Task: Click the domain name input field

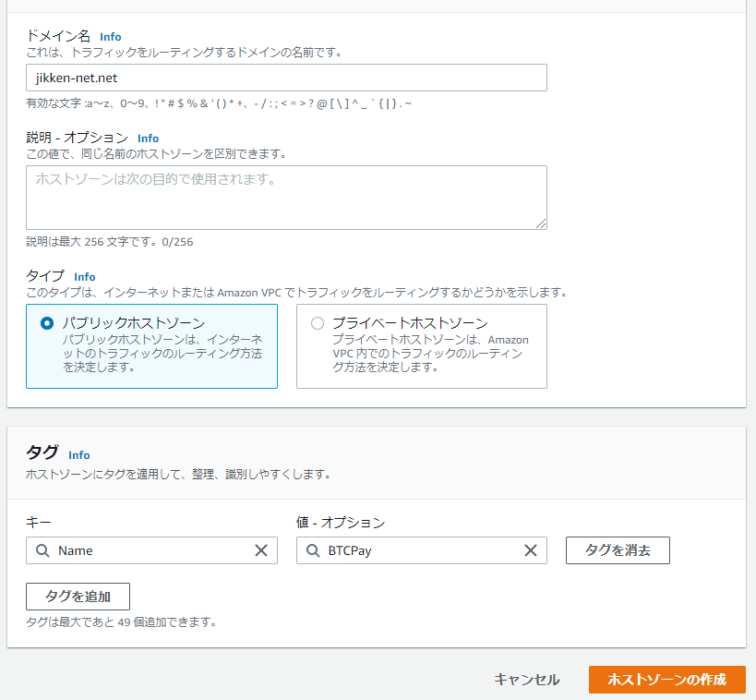Action: [286, 78]
